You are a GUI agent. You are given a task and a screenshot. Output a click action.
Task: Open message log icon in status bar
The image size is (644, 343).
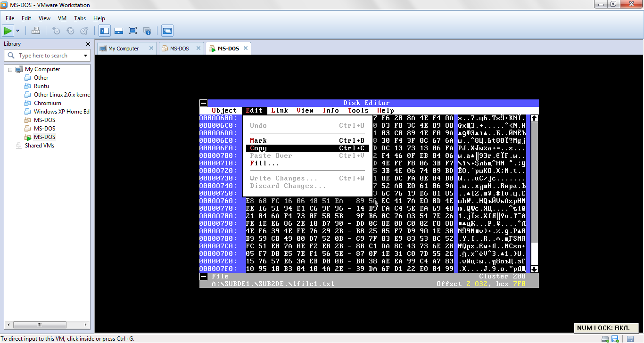tap(630, 339)
